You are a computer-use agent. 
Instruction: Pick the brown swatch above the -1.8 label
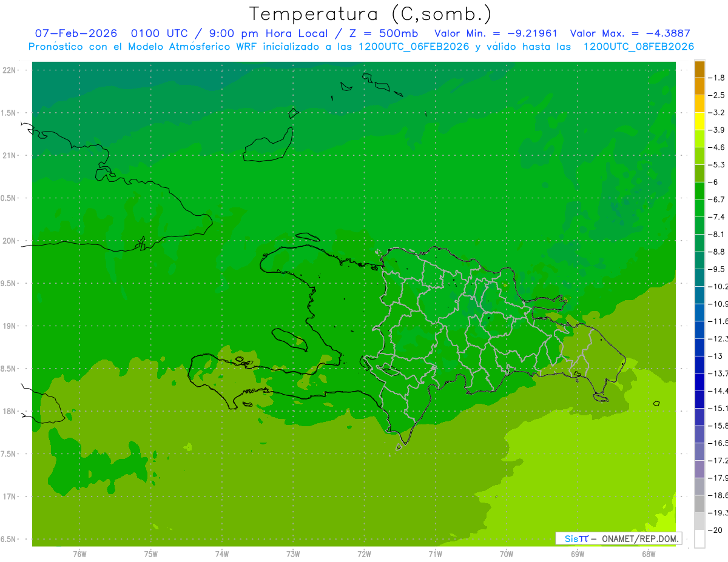click(699, 69)
